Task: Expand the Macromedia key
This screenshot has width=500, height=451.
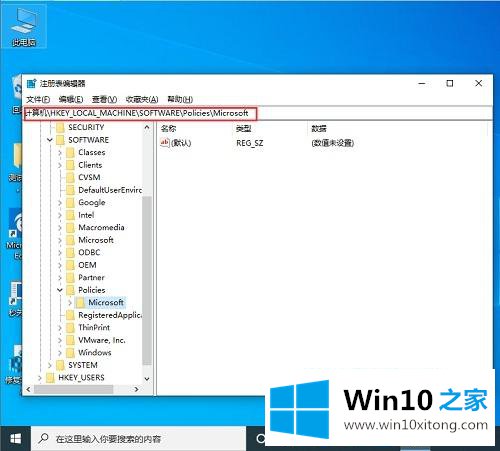Action: point(60,228)
